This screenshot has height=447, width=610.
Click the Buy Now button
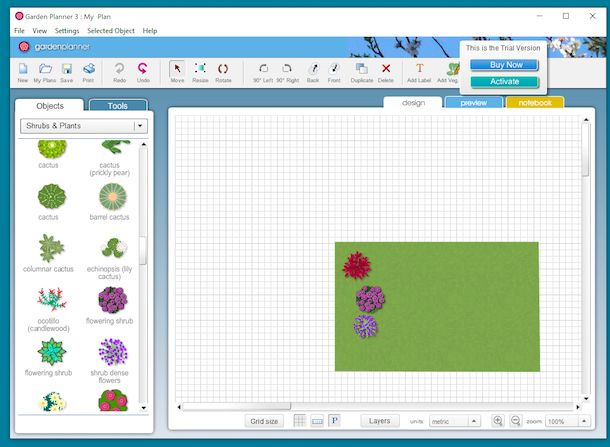pos(505,65)
